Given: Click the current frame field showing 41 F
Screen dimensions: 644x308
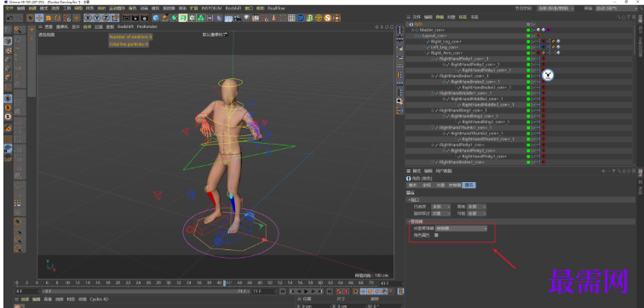Looking at the screenshot, I should [x=390, y=283].
